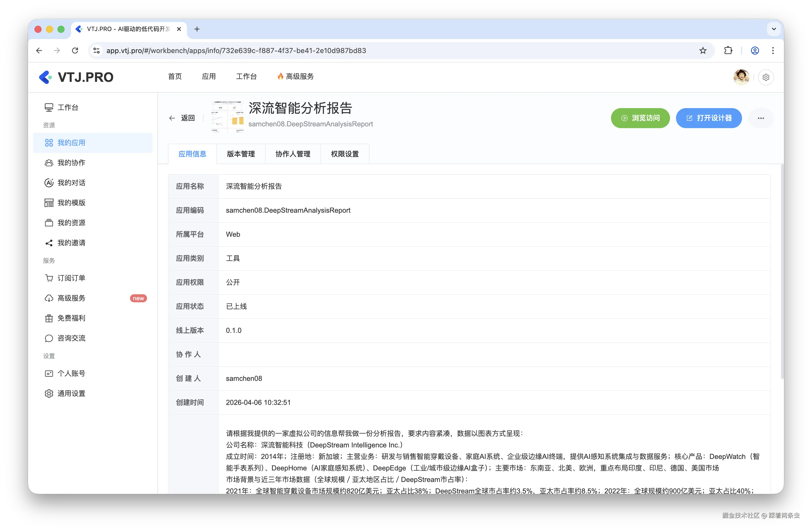This screenshot has height=531, width=812.
Task: Go to 我的模版 in the sidebar
Action: pyautogui.click(x=71, y=203)
